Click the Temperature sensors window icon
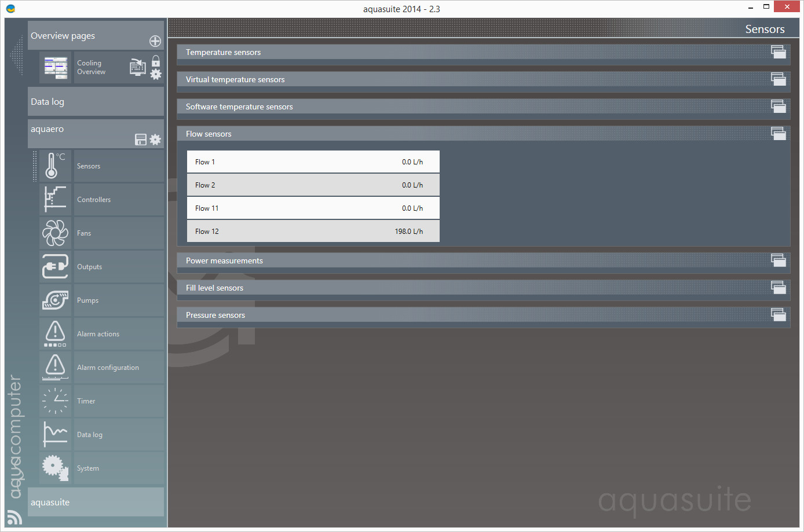804x532 pixels. (x=779, y=52)
